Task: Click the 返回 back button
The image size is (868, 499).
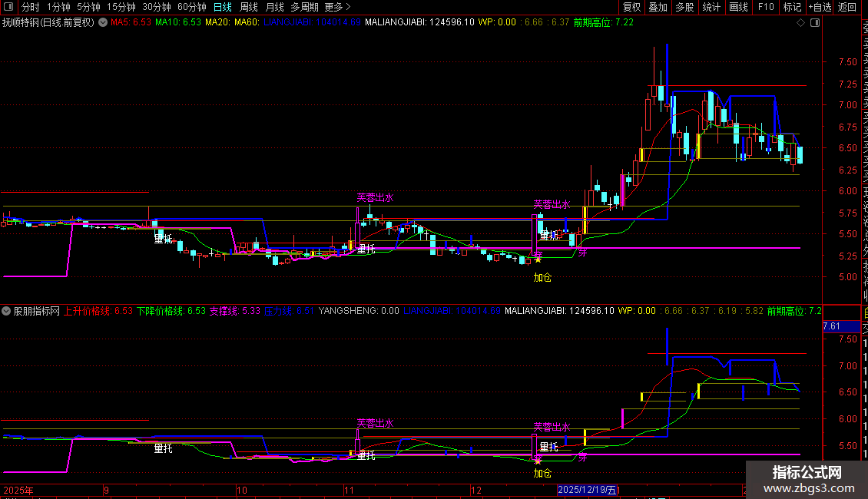Action: coord(847,7)
